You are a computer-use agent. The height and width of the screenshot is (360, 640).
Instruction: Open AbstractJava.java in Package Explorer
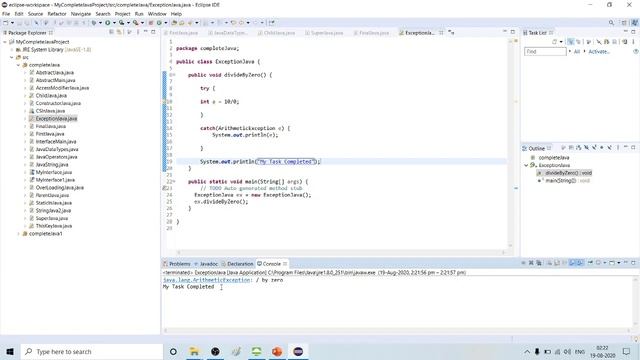pyautogui.click(x=55, y=73)
